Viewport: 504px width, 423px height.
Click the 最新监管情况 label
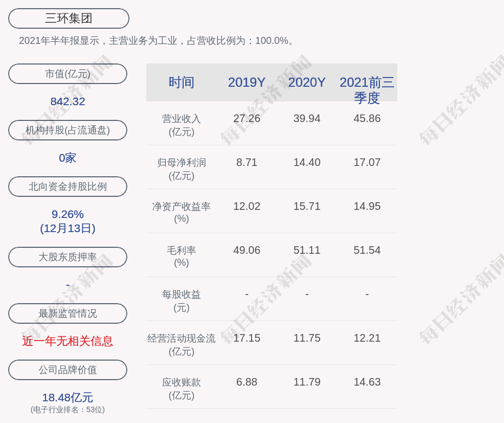(x=68, y=313)
